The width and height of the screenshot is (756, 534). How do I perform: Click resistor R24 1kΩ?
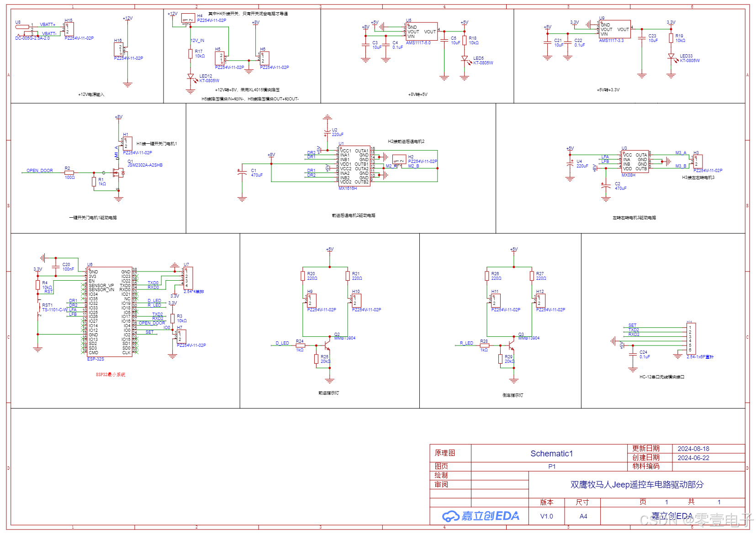tap(301, 346)
